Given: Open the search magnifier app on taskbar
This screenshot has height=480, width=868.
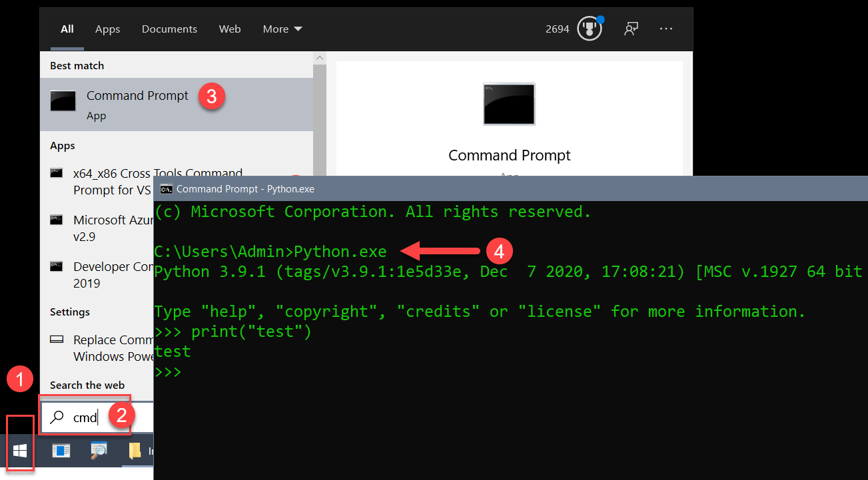Looking at the screenshot, I should (99, 451).
